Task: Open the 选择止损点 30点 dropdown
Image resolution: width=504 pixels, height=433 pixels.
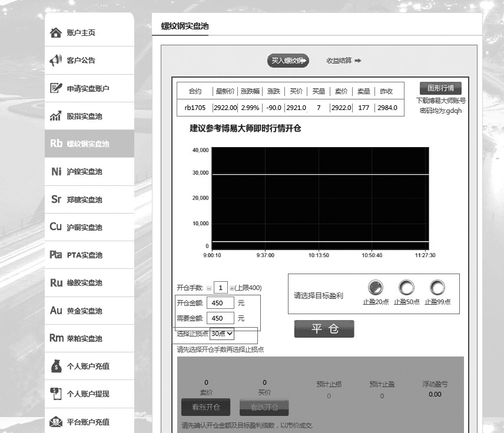Action: tap(222, 334)
